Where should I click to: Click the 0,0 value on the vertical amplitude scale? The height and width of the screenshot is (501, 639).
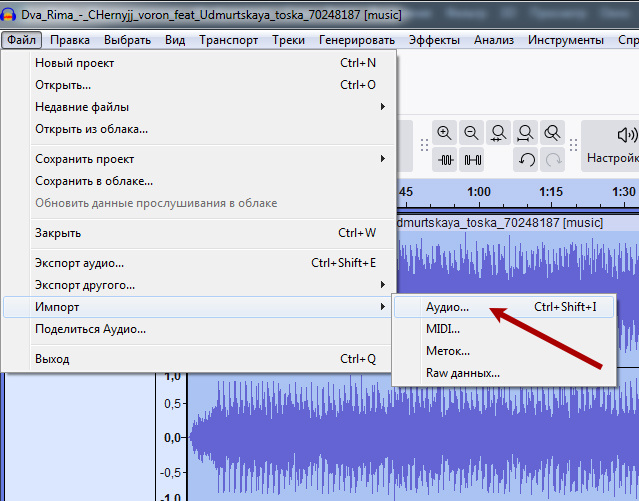point(173,438)
